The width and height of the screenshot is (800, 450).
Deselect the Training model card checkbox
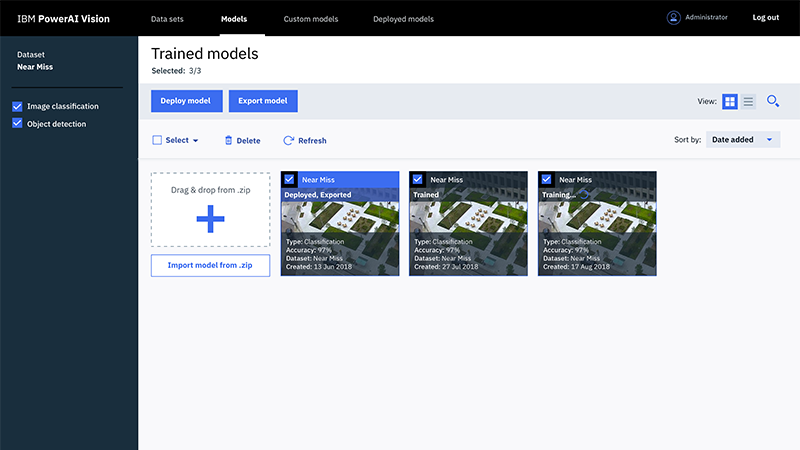(546, 179)
